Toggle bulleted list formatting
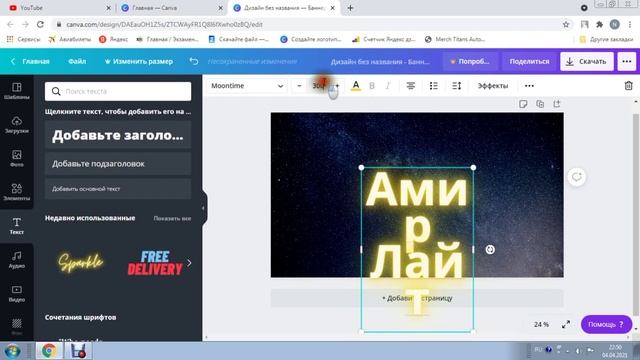Viewport: 640px width, 360px height. tap(433, 86)
